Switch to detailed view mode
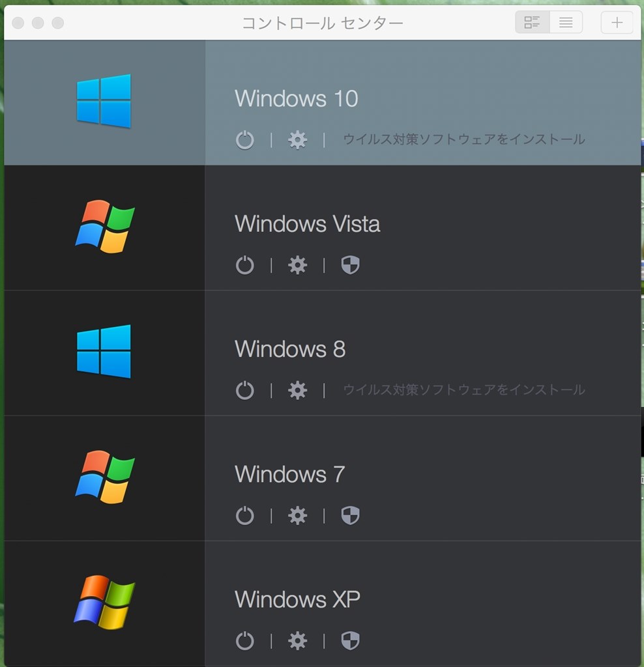The width and height of the screenshot is (644, 667). point(532,22)
